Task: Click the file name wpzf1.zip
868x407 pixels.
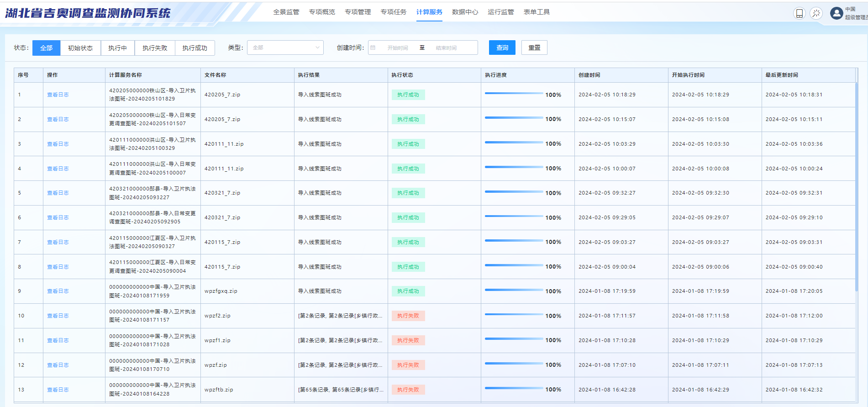Action: pyautogui.click(x=217, y=340)
